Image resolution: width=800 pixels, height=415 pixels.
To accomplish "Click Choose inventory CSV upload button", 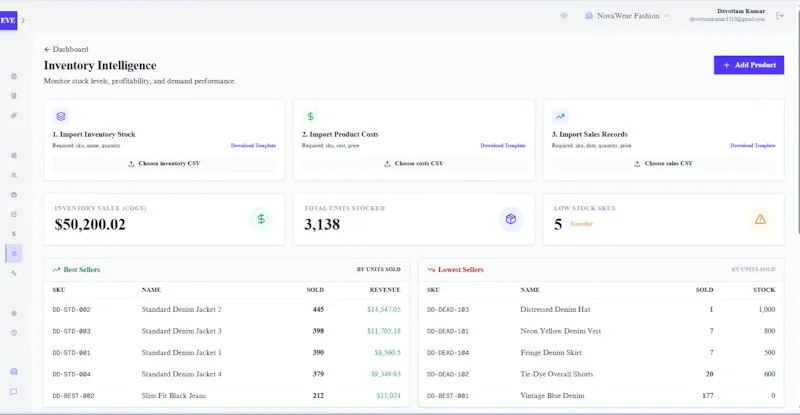I will pyautogui.click(x=164, y=163).
